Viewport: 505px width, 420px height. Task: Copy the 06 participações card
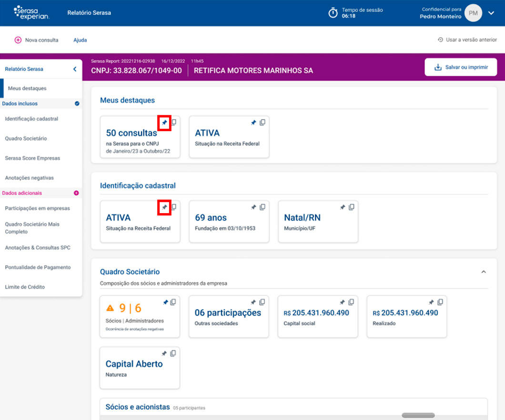click(262, 302)
